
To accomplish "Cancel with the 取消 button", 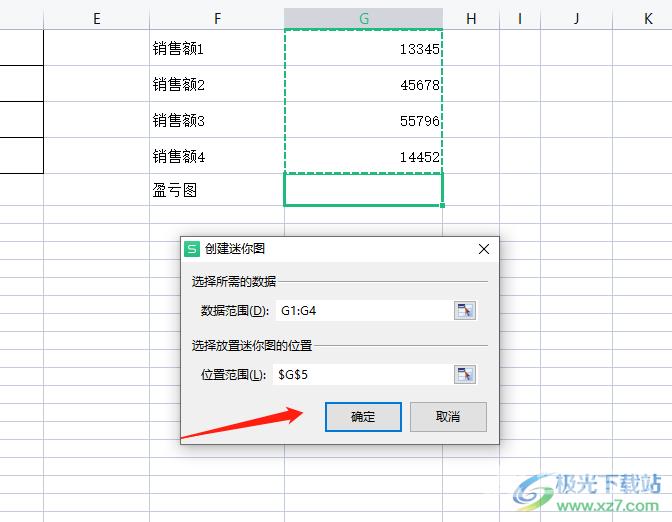I will (448, 417).
